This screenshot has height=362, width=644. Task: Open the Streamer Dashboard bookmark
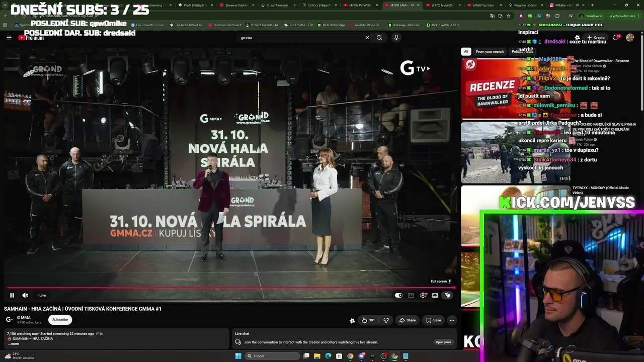pyautogui.click(x=225, y=25)
